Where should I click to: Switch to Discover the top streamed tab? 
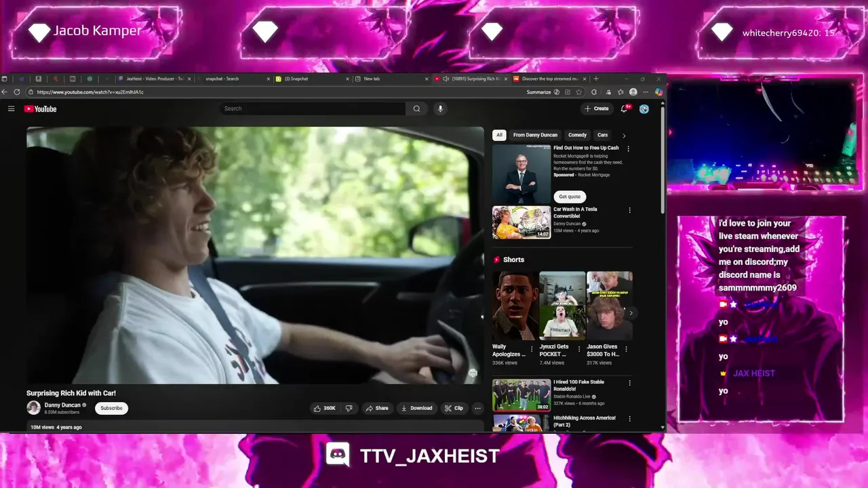pyautogui.click(x=549, y=79)
